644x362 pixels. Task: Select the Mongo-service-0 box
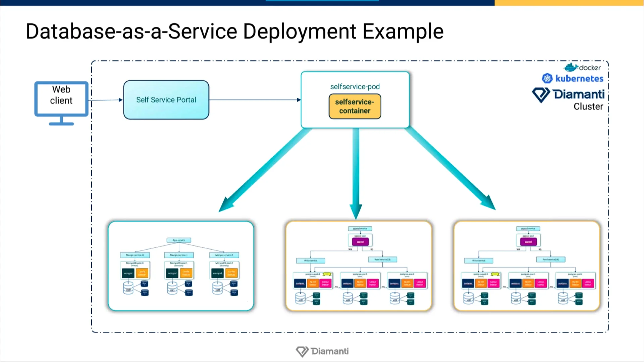135,255
